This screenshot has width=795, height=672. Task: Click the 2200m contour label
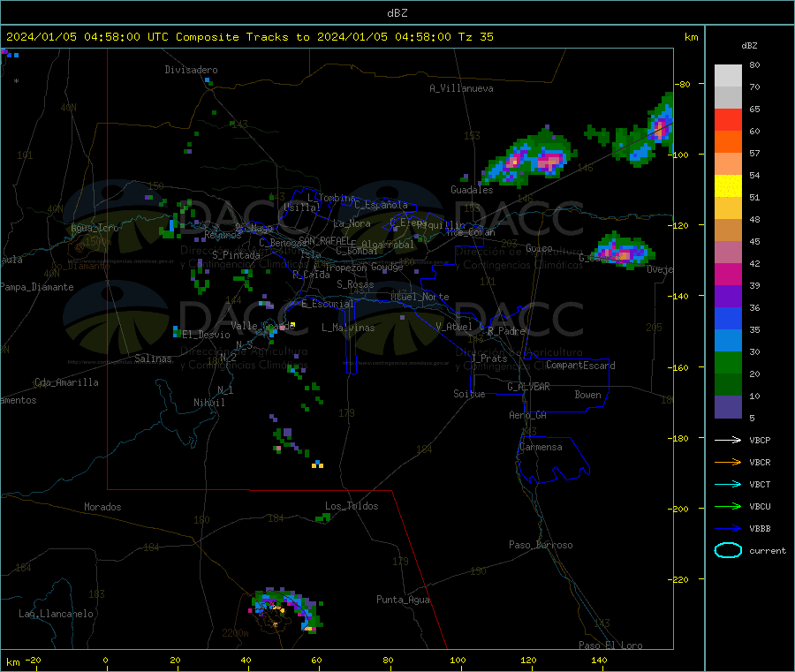tap(235, 633)
